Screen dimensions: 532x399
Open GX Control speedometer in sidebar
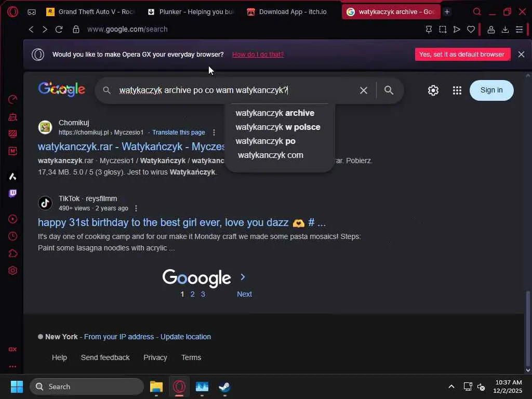12,99
